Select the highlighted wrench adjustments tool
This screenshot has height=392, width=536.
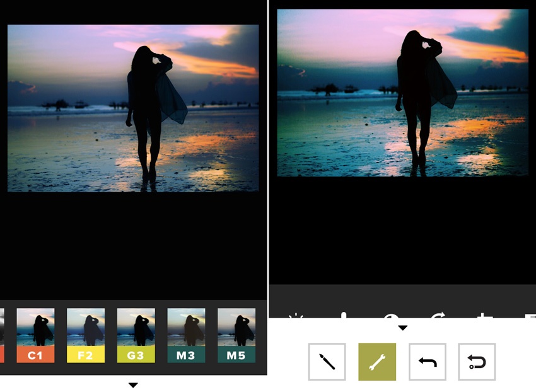377,362
